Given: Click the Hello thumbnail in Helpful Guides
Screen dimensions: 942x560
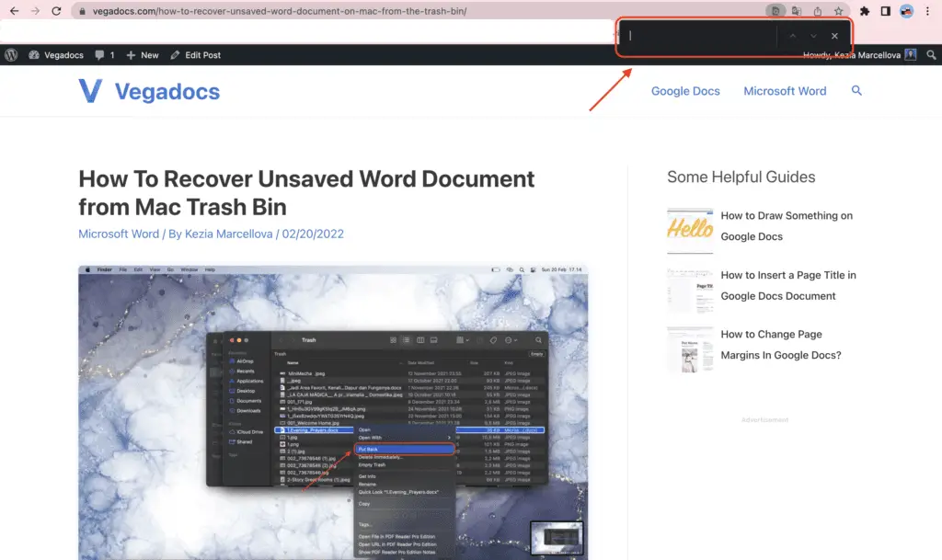Looking at the screenshot, I should pos(690,231).
